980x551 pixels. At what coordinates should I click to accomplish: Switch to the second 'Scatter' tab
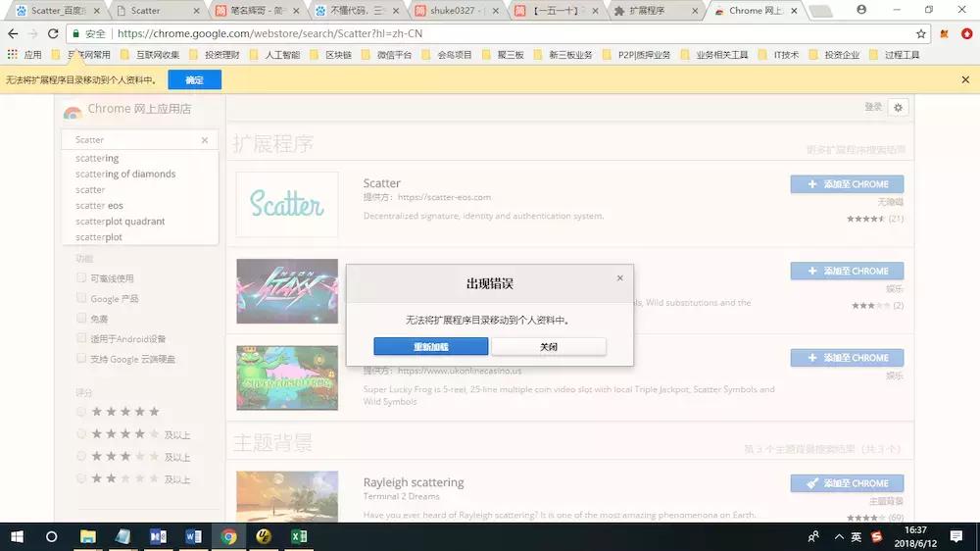pos(155,11)
